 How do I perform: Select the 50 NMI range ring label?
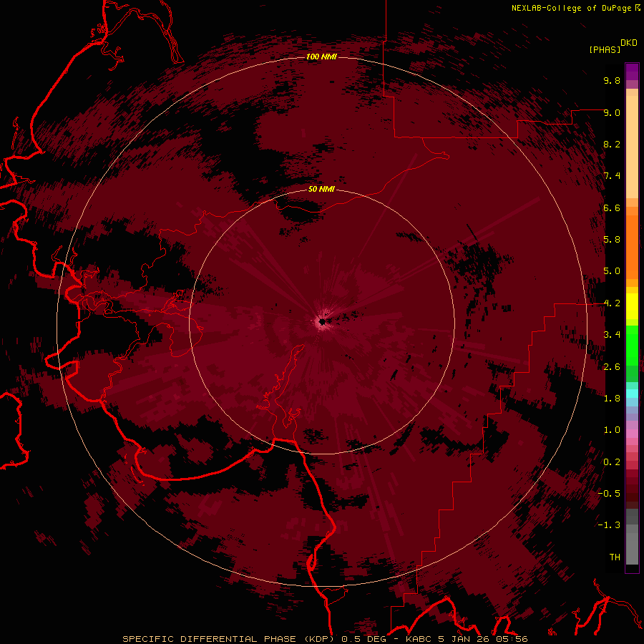click(x=321, y=189)
